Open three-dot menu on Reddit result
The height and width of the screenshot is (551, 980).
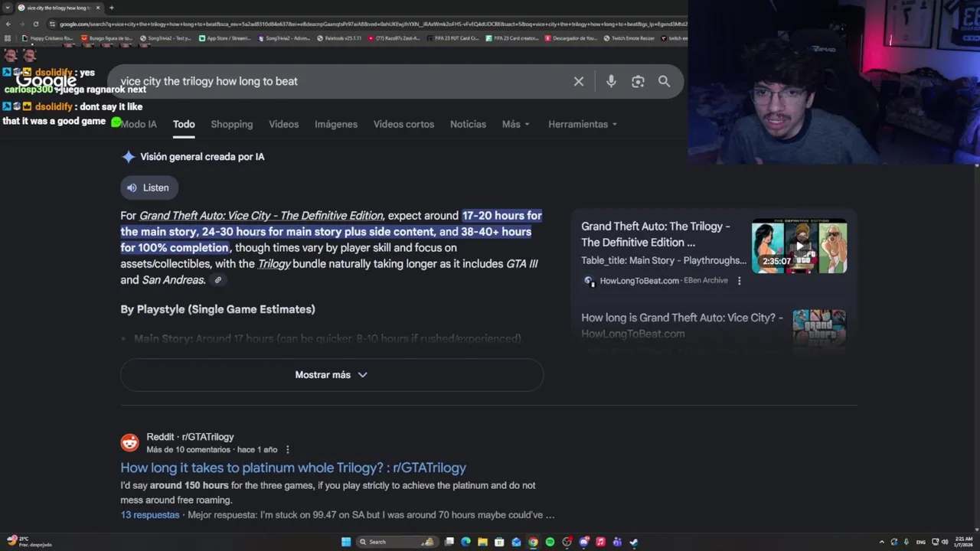288,449
